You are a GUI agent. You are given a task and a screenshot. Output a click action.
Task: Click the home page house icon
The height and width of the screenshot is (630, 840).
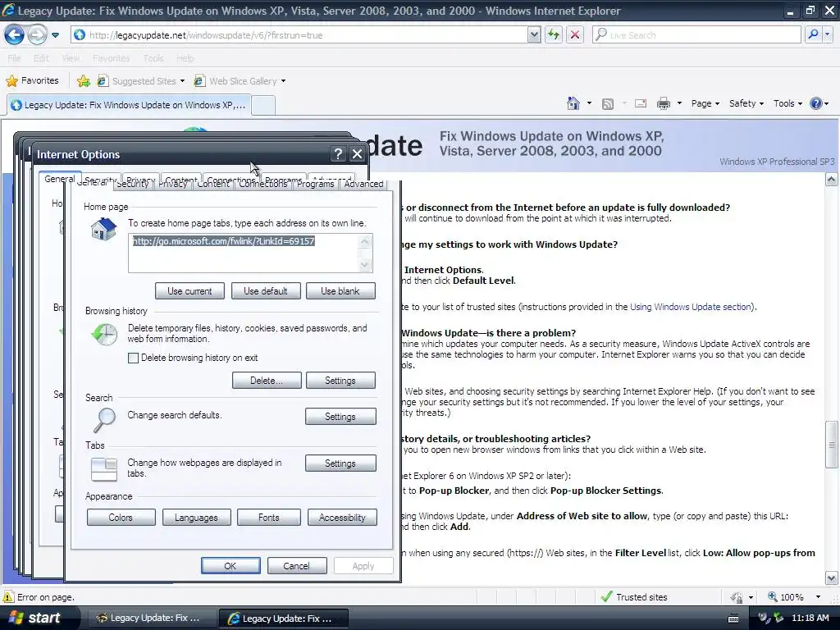(104, 230)
